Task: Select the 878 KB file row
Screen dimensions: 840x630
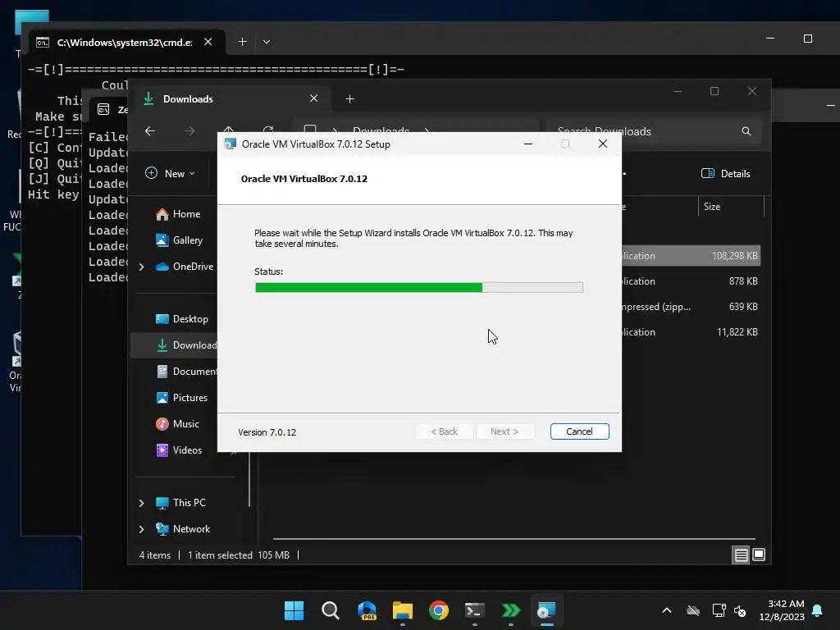Action: pos(691,281)
